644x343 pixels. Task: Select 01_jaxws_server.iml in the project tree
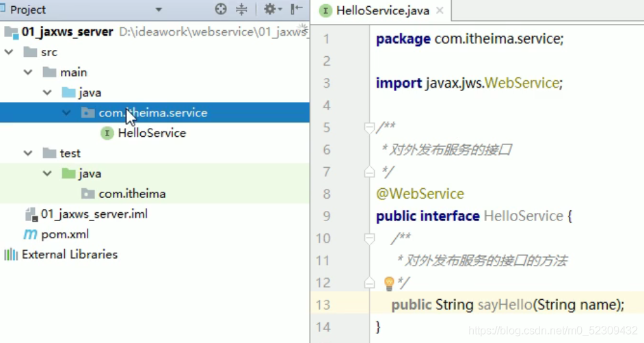point(94,214)
